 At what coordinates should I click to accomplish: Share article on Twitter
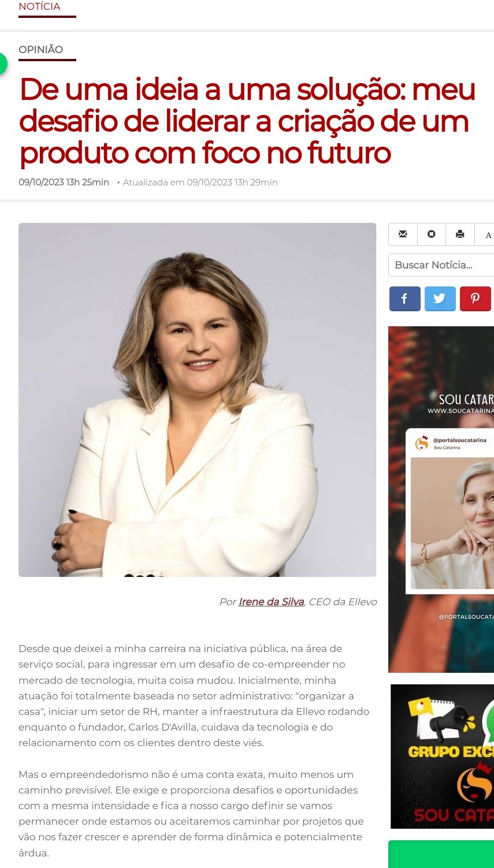[440, 299]
